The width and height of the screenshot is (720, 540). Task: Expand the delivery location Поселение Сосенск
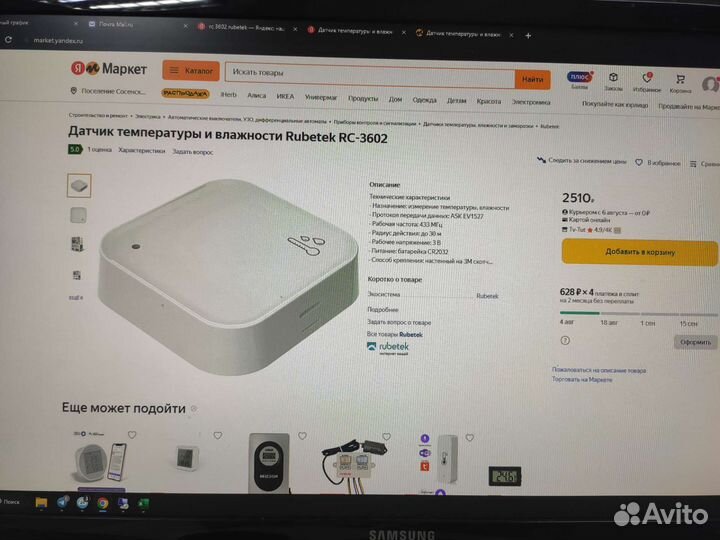108,91
